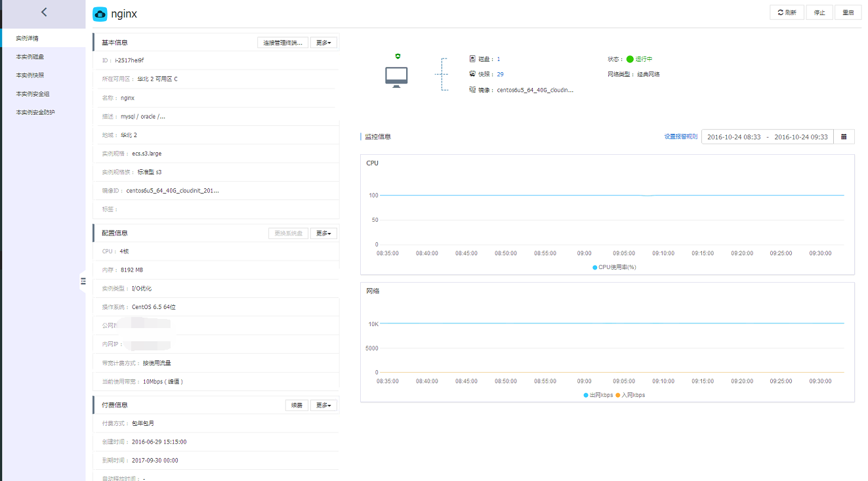Click the instance ID i-2517hei9f
Image resolution: width=868 pixels, height=481 pixels.
coord(129,60)
